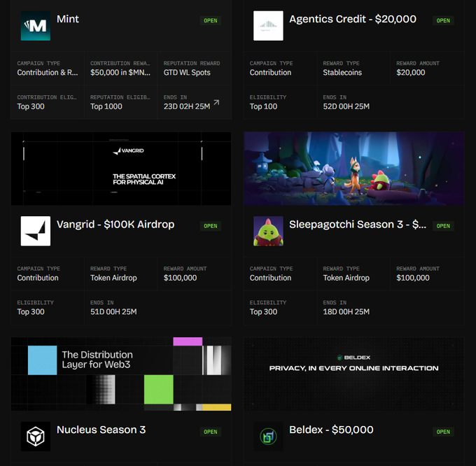Screen dimensions: 476x466
Task: Select 'Contribution & R...' campaign type on Mint
Action: (48, 73)
